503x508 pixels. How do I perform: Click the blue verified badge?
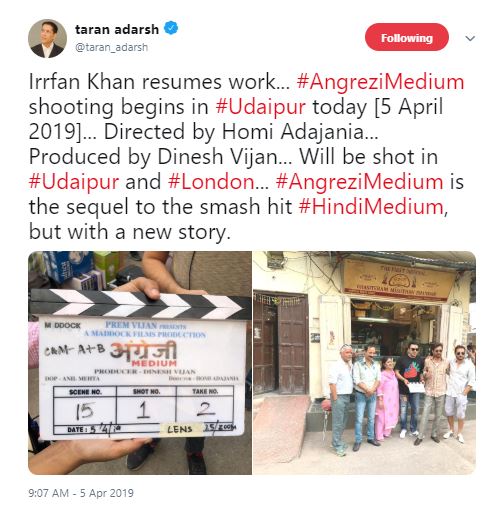click(171, 28)
